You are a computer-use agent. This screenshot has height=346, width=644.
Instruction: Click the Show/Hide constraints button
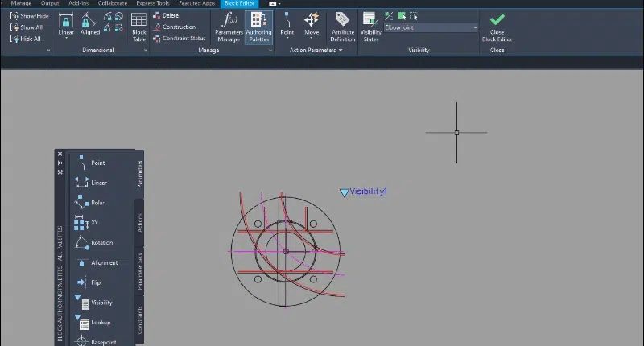(29, 16)
